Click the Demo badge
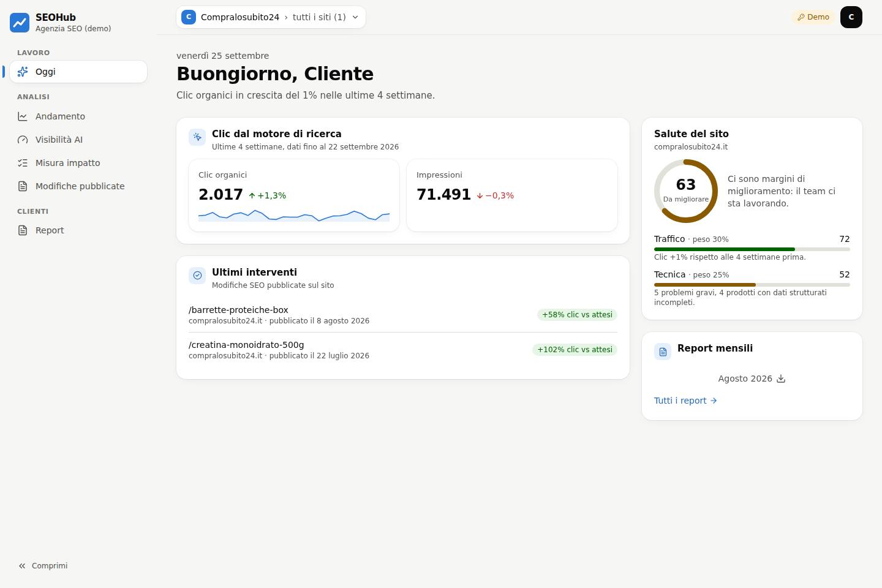Screen dimensions: 882x588 813,17
